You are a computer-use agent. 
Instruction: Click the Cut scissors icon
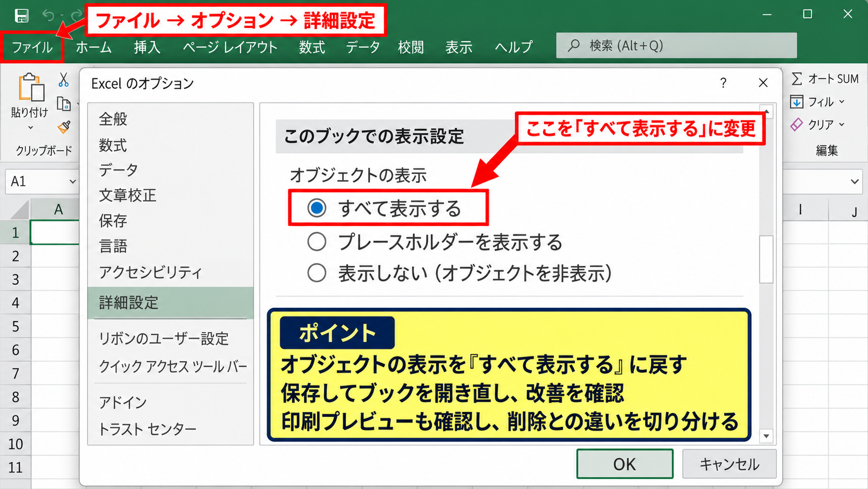point(63,80)
